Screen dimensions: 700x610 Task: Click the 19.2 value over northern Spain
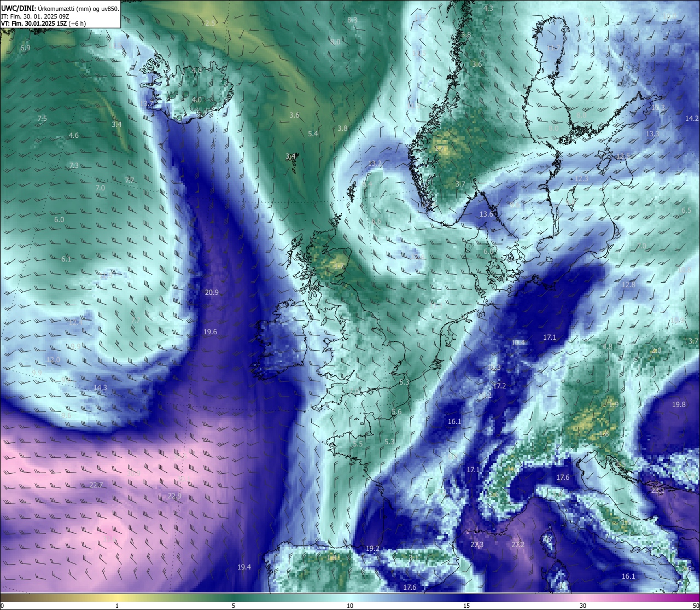[x=372, y=548]
